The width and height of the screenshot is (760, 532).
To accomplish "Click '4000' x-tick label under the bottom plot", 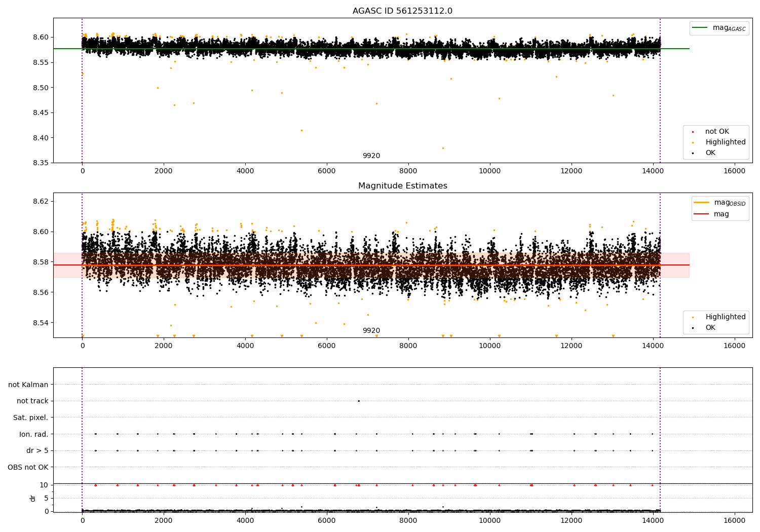I will pyautogui.click(x=245, y=519).
